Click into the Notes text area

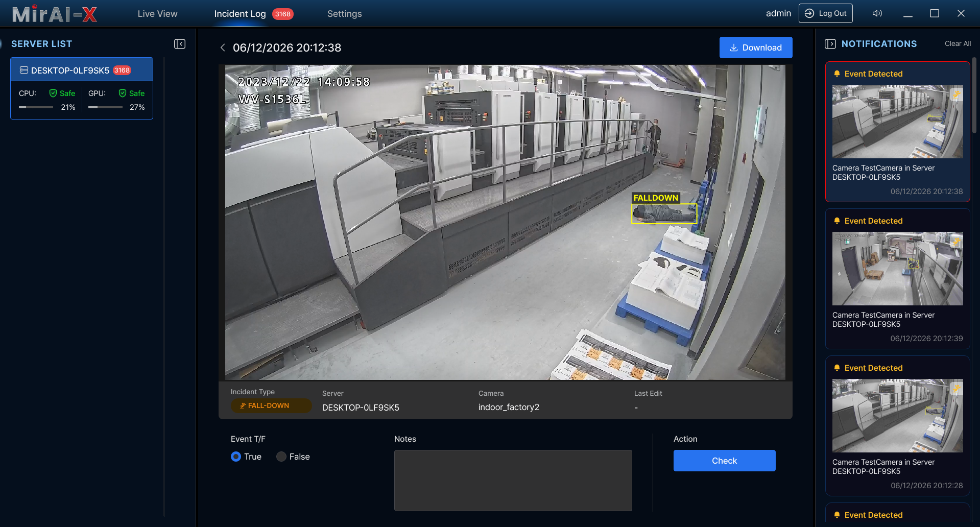click(x=513, y=480)
